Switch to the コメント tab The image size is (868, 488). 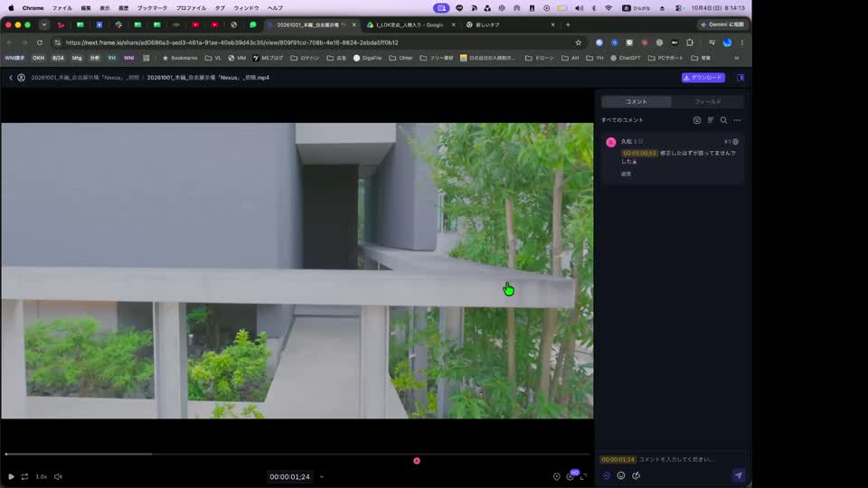coord(636,102)
